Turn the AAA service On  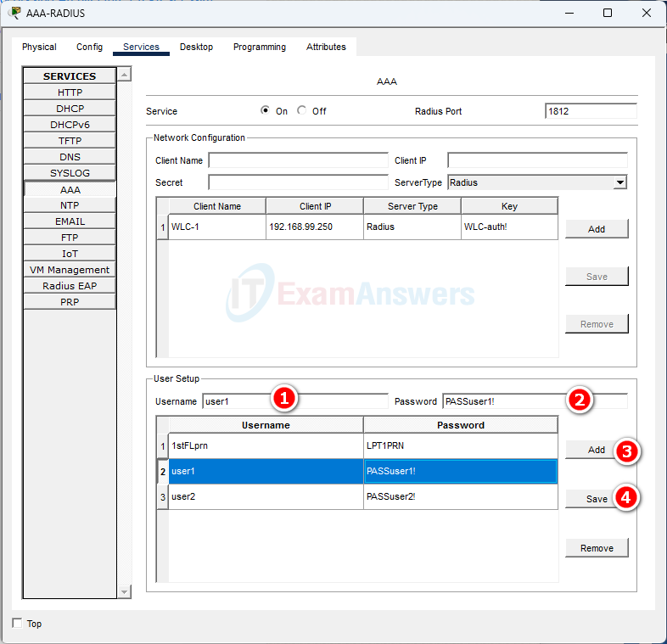coord(265,110)
